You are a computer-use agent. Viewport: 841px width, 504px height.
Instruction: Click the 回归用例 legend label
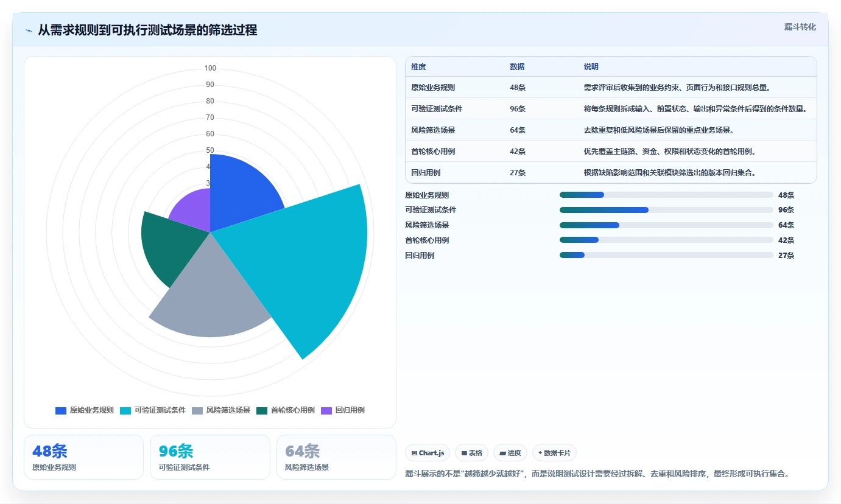click(350, 411)
